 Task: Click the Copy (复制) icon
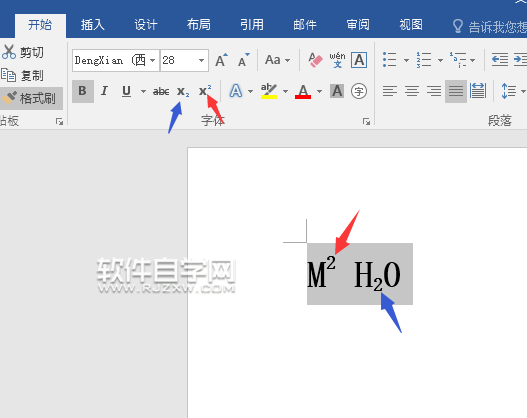point(8,75)
